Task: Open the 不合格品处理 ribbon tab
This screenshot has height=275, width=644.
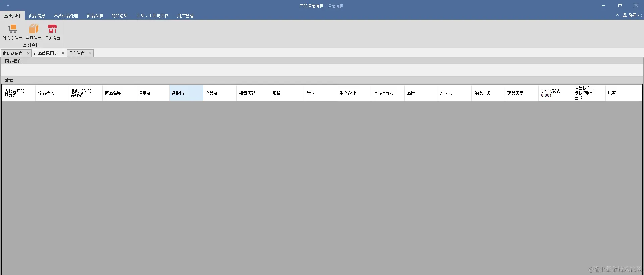Action: tap(66, 16)
